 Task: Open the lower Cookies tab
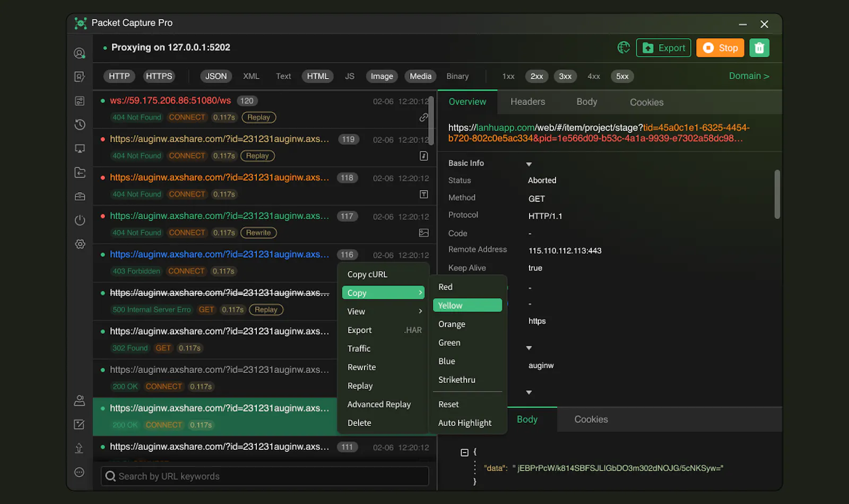point(591,419)
